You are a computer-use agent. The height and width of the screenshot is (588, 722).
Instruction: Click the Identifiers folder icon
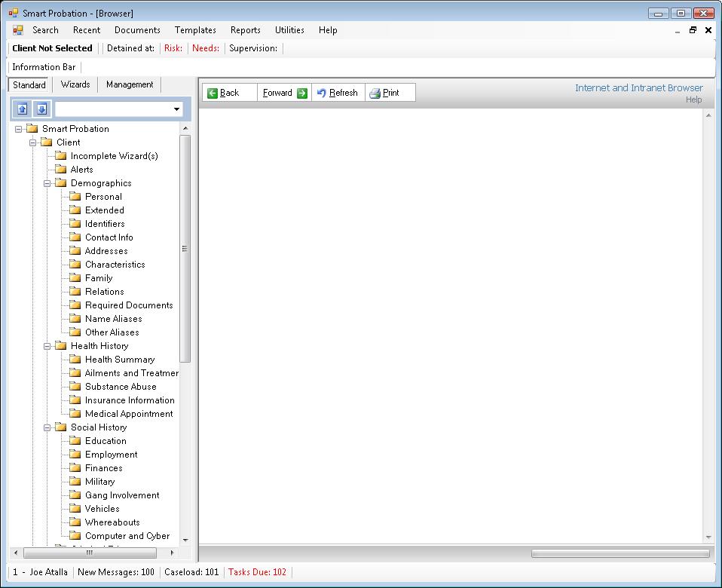75,223
